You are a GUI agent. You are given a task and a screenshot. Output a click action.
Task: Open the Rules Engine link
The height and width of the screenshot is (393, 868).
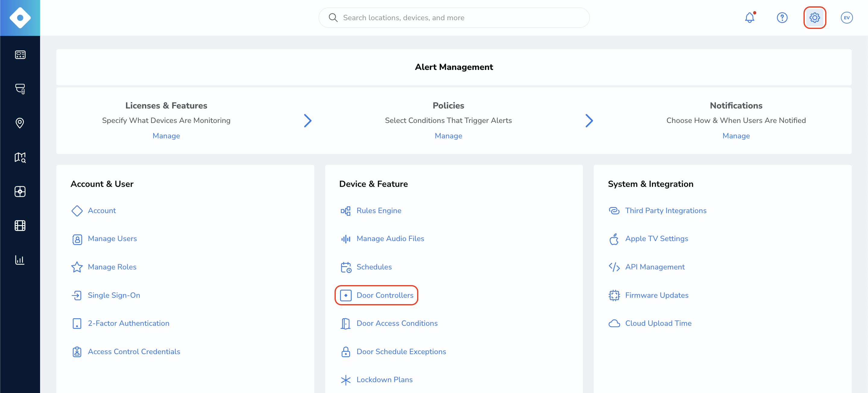click(x=379, y=211)
